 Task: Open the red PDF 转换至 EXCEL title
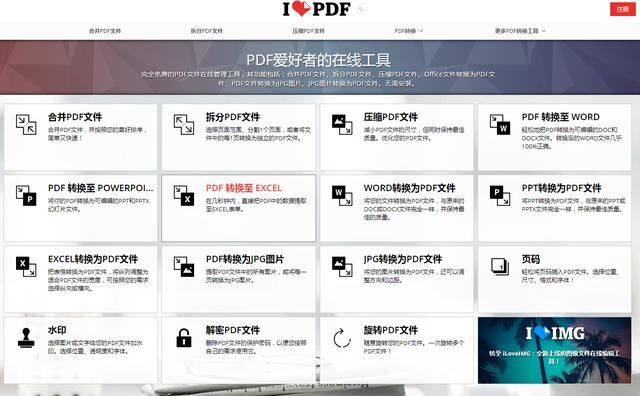[x=244, y=188]
